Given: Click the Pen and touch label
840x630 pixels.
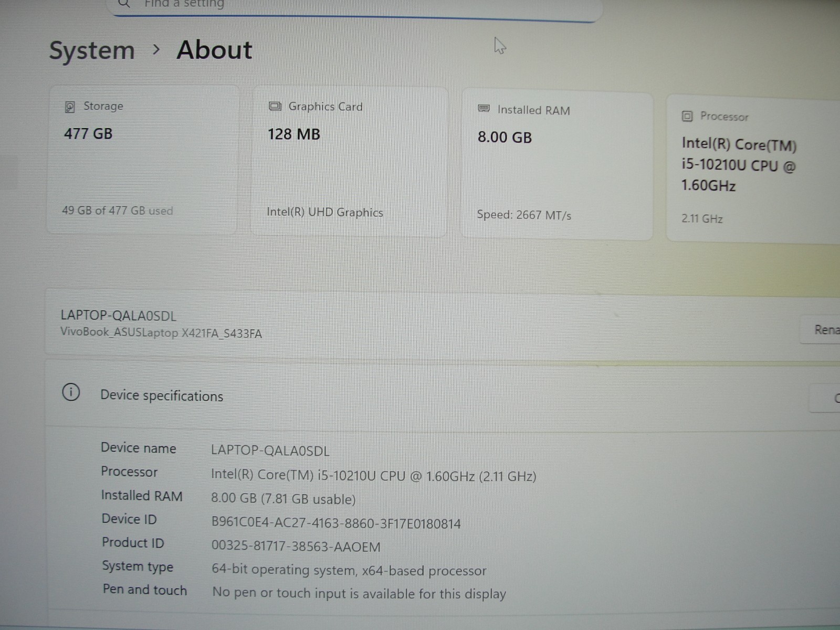Looking at the screenshot, I should coord(145,590).
